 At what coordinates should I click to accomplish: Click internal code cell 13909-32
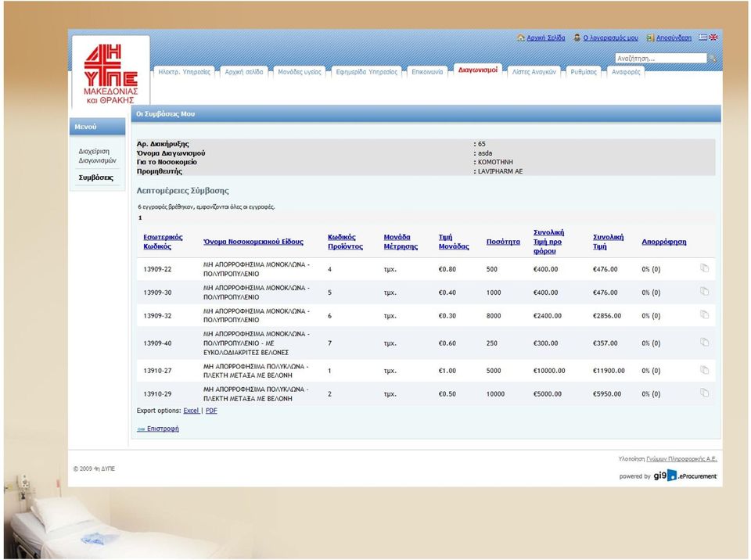click(x=157, y=316)
